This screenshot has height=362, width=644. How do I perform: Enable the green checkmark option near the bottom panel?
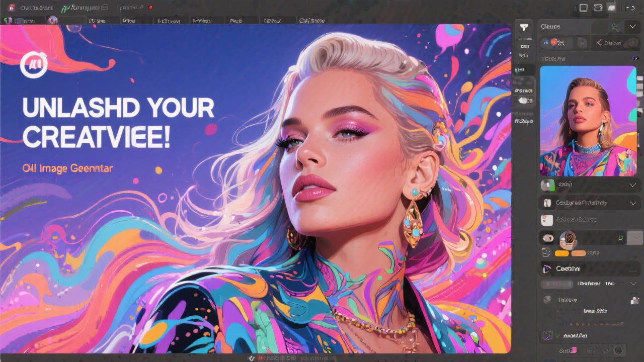[557, 335]
